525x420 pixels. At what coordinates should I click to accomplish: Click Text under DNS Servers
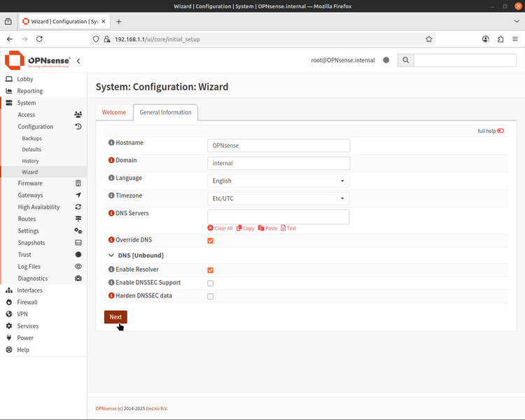tap(288, 228)
